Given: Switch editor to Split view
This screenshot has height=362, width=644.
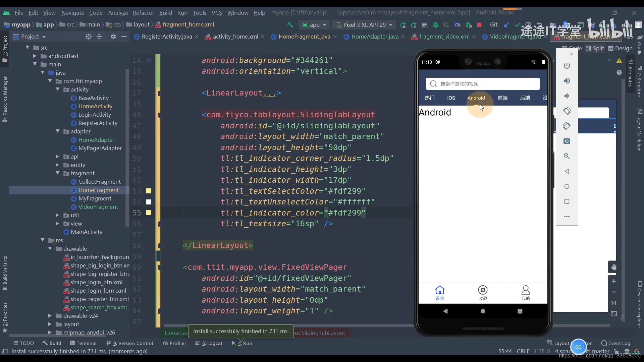Looking at the screenshot, I should tap(595, 48).
